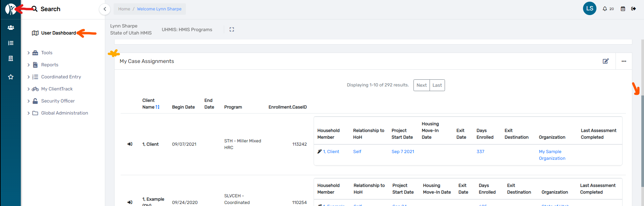
Task: Click the Security Officer lock icon
Action: click(x=35, y=101)
